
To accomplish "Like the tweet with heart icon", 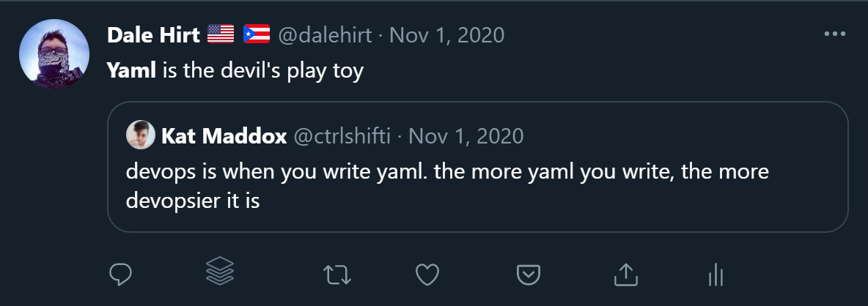I will tap(427, 275).
